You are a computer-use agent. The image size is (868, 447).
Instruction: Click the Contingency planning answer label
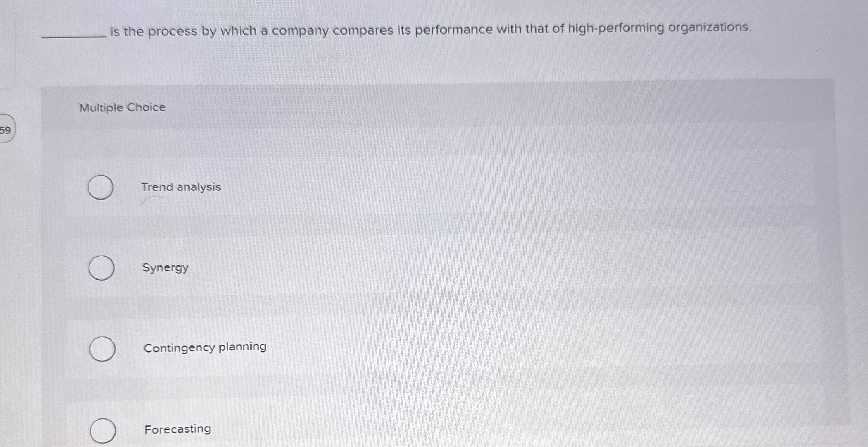205,348
